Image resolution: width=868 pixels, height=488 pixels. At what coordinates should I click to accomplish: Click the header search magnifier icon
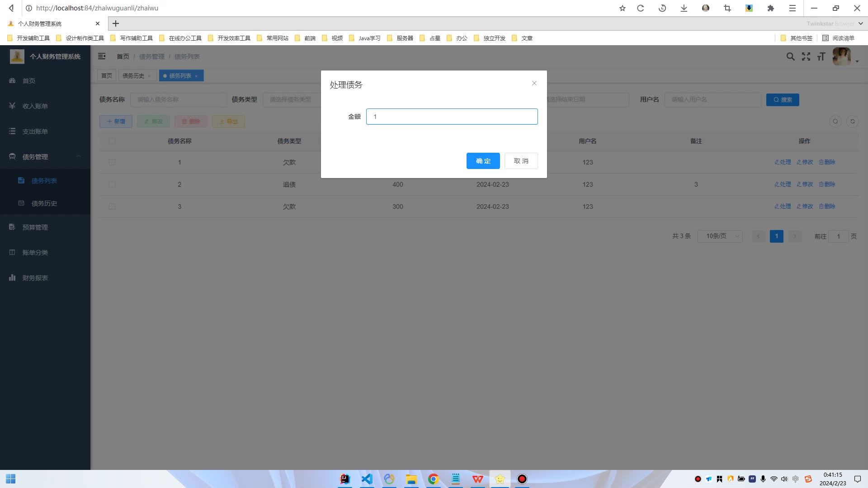tap(790, 56)
